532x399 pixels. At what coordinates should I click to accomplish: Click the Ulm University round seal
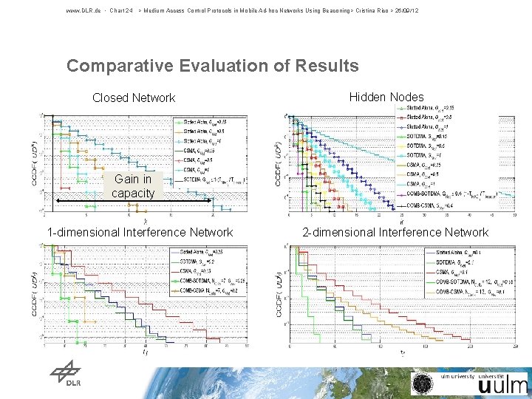coord(423,383)
